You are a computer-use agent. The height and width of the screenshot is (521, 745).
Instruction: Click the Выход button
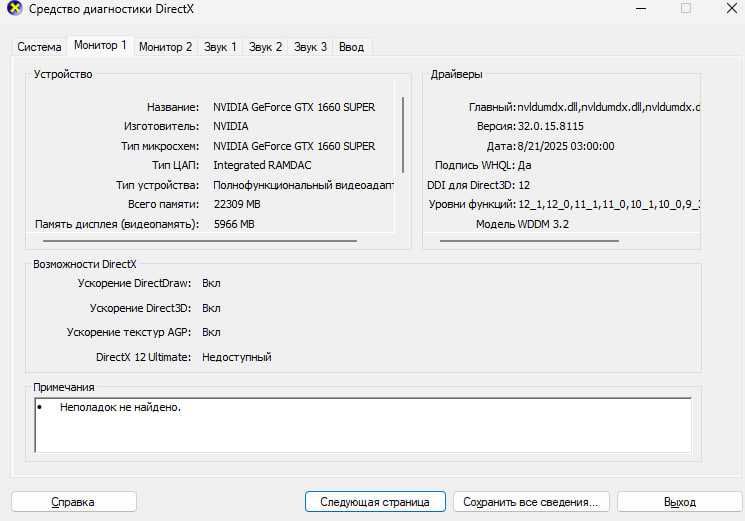pyautogui.click(x=679, y=502)
